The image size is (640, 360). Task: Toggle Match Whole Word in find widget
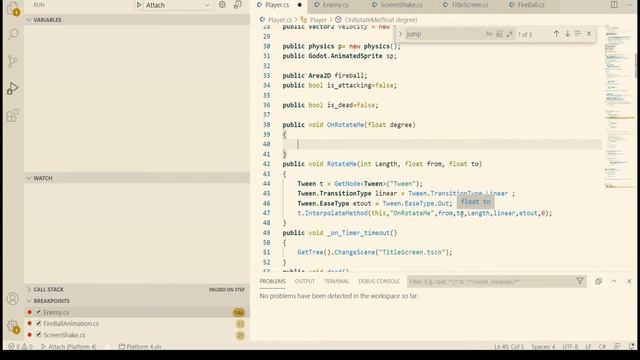[x=499, y=34]
